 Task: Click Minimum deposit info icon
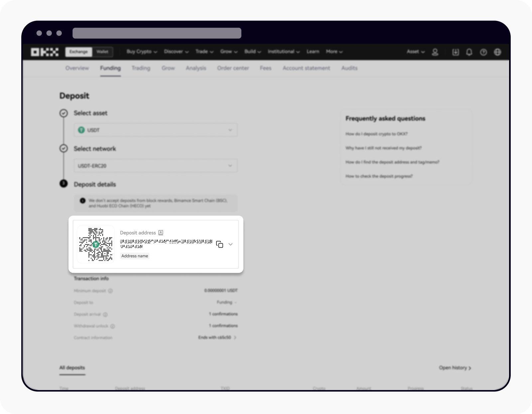click(x=110, y=291)
